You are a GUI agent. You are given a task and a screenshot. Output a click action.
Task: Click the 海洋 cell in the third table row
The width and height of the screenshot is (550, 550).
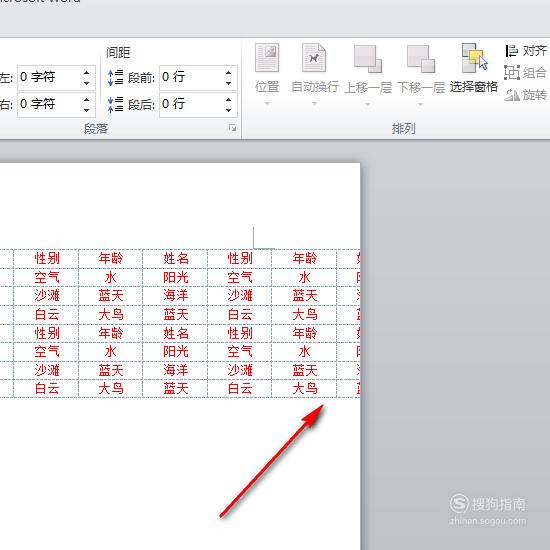pos(175,296)
